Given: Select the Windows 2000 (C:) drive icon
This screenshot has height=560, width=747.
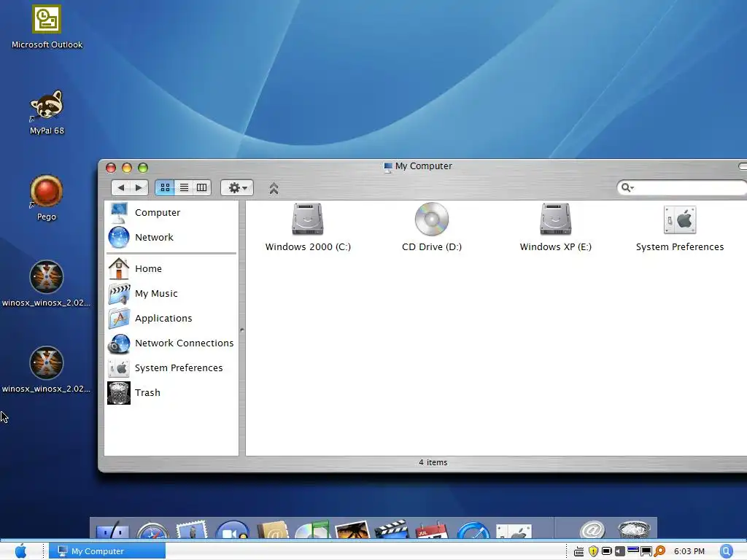Looking at the screenshot, I should point(308,227).
